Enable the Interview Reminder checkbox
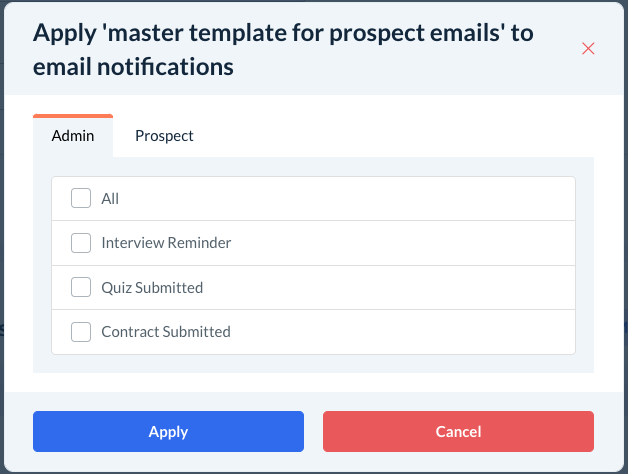Image resolution: width=628 pixels, height=474 pixels. (81, 243)
